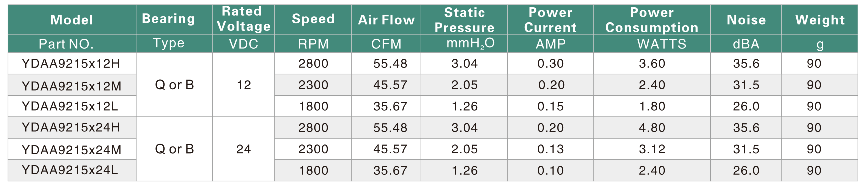The height and width of the screenshot is (191, 868).
Task: Select the Static Pressure header
Action: click(x=464, y=20)
